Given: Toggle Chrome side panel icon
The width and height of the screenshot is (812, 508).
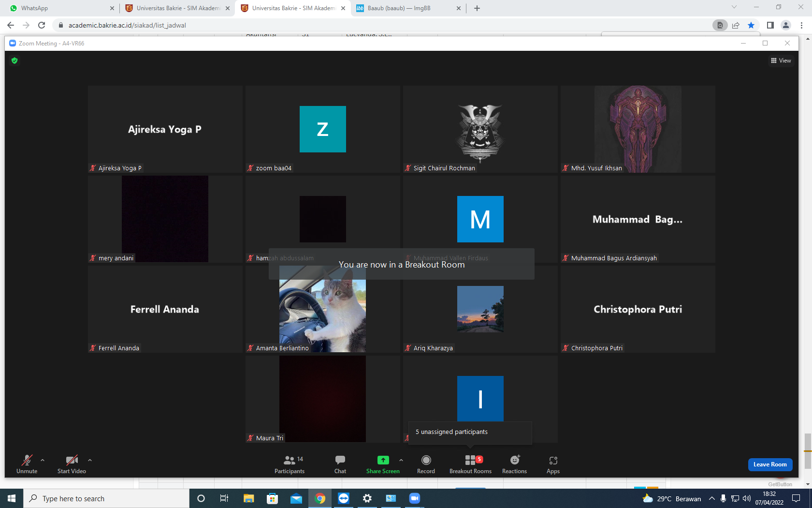Looking at the screenshot, I should 770,25.
